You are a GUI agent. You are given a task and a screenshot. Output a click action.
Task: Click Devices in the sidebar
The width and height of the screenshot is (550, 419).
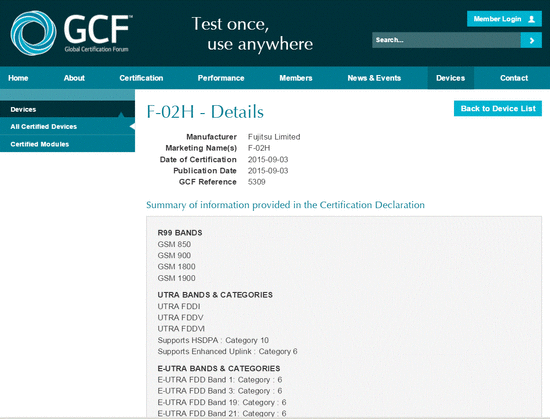67,109
